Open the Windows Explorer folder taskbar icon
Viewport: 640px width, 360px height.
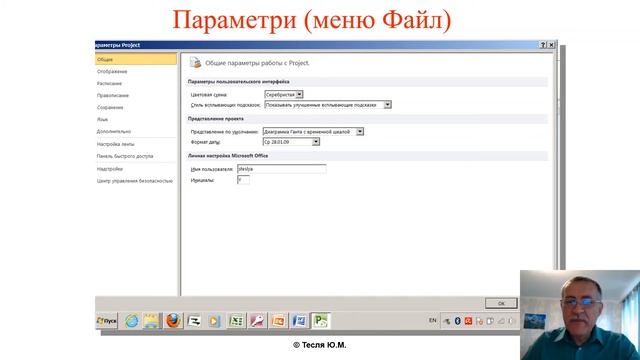tap(151, 321)
